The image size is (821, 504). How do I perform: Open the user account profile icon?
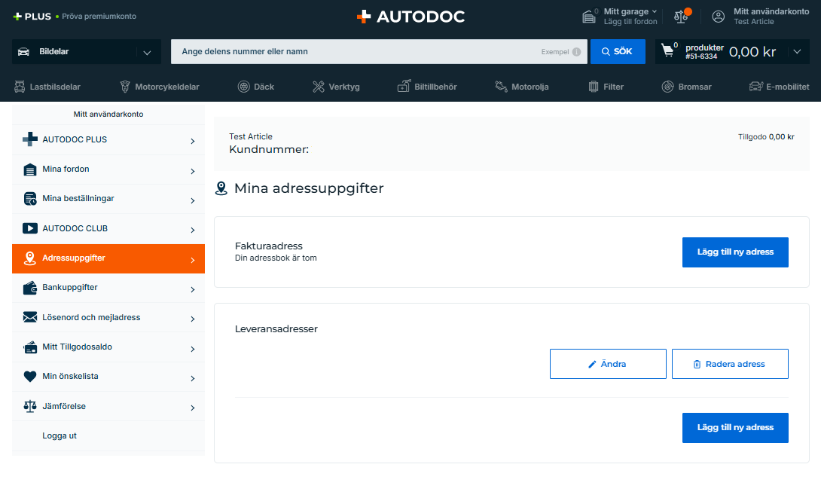(719, 17)
